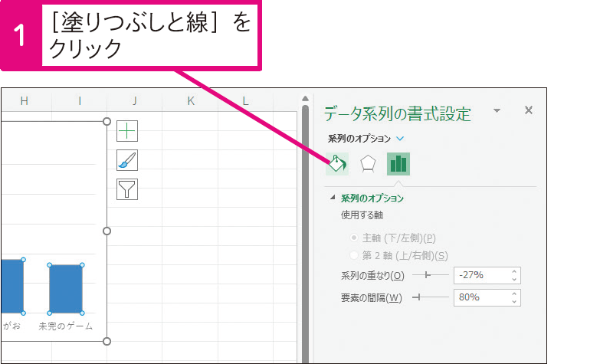The width and height of the screenshot is (600, 364).
Task: Open the Chart Styles brush button
Action: tap(127, 160)
